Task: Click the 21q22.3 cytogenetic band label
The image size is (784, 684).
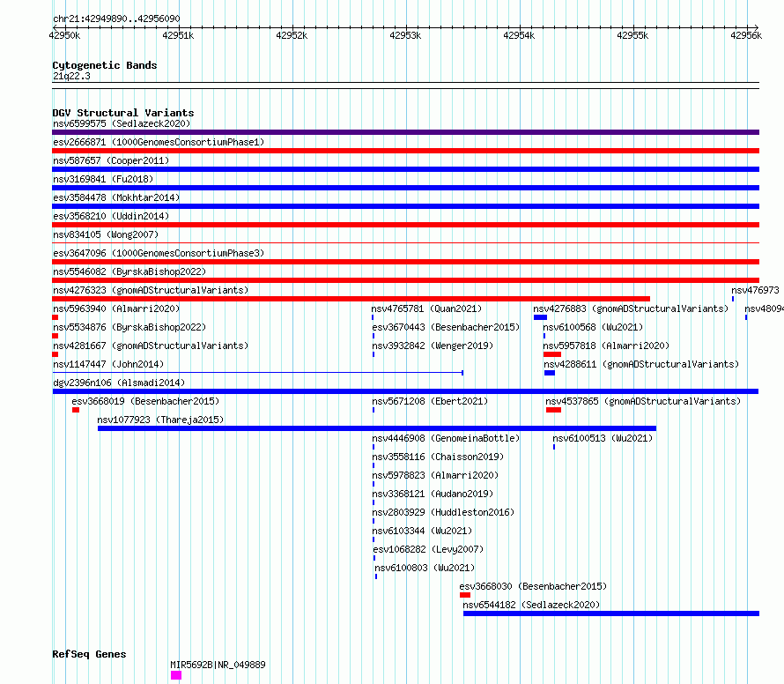Action: [x=71, y=76]
